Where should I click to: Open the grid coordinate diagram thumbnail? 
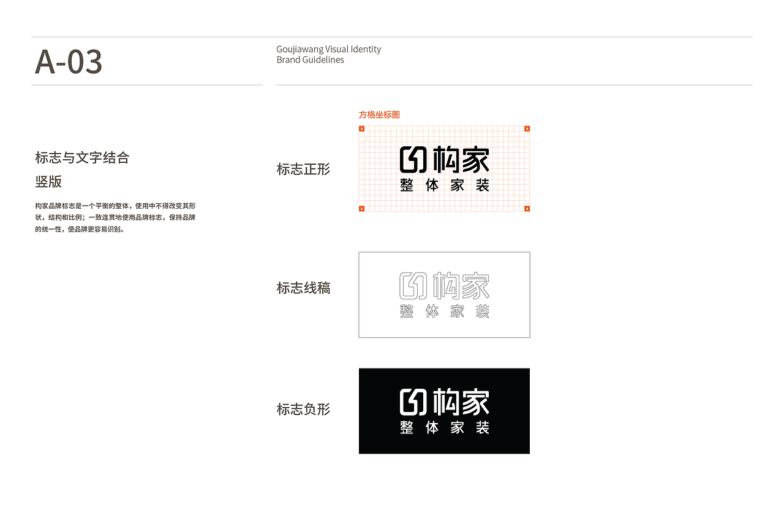click(x=444, y=168)
